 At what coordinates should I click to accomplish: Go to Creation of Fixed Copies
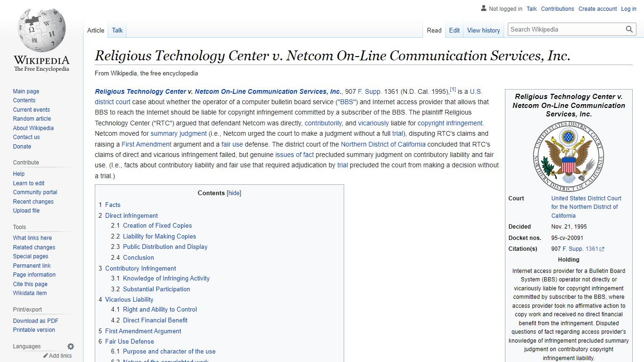pyautogui.click(x=157, y=226)
